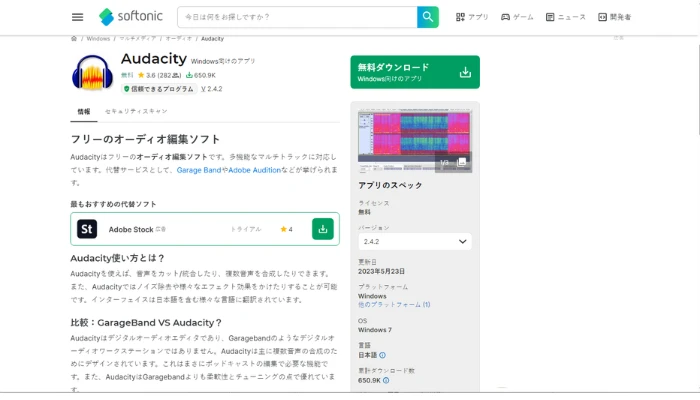The height and width of the screenshot is (400, 700).
Task: Click the Softonic logo
Action: [x=131, y=17]
